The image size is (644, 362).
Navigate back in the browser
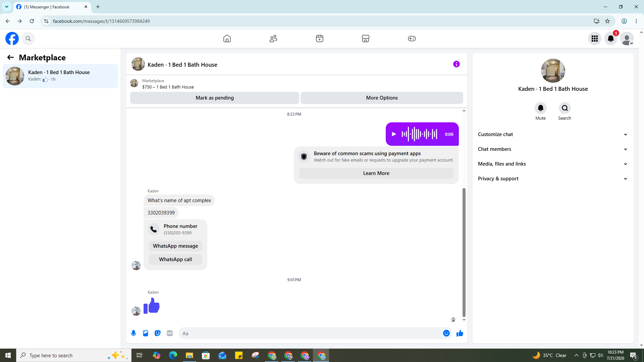coord(8,21)
